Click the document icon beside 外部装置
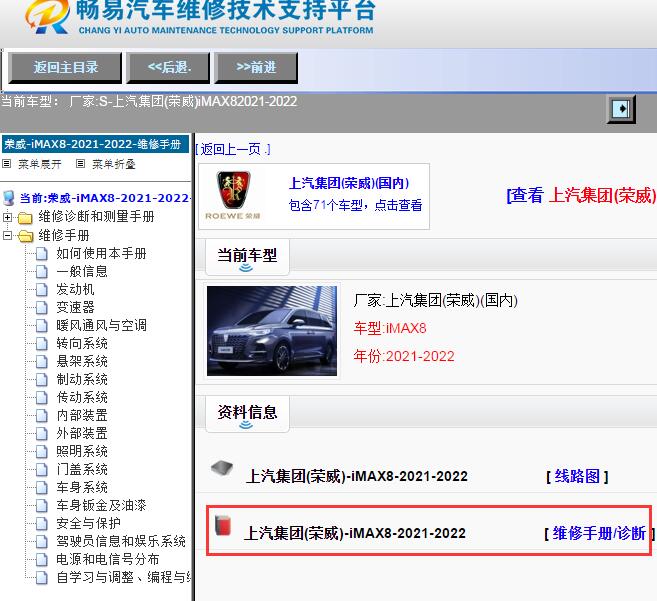Viewport: 657px width, 601px height. 41,433
